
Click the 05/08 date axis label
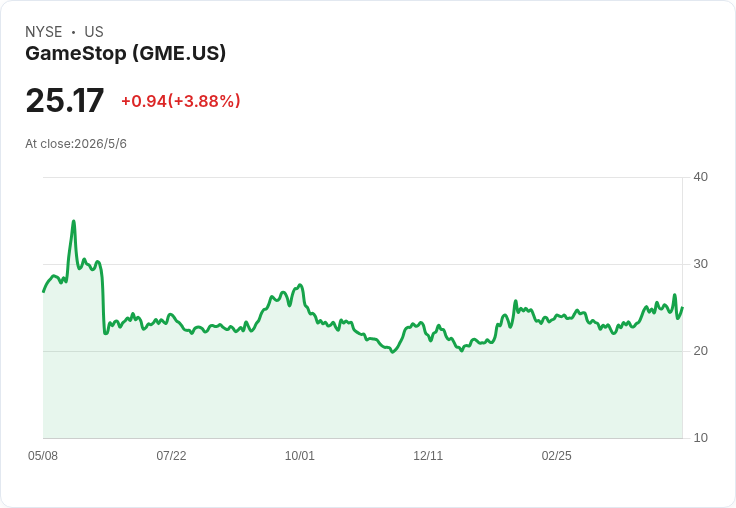pos(43,456)
